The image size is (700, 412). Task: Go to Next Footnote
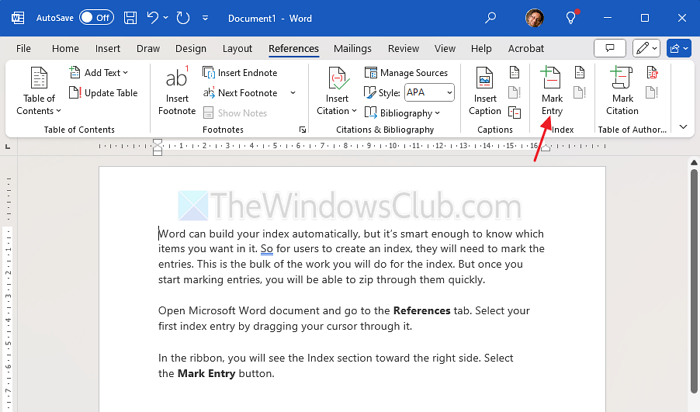(240, 93)
